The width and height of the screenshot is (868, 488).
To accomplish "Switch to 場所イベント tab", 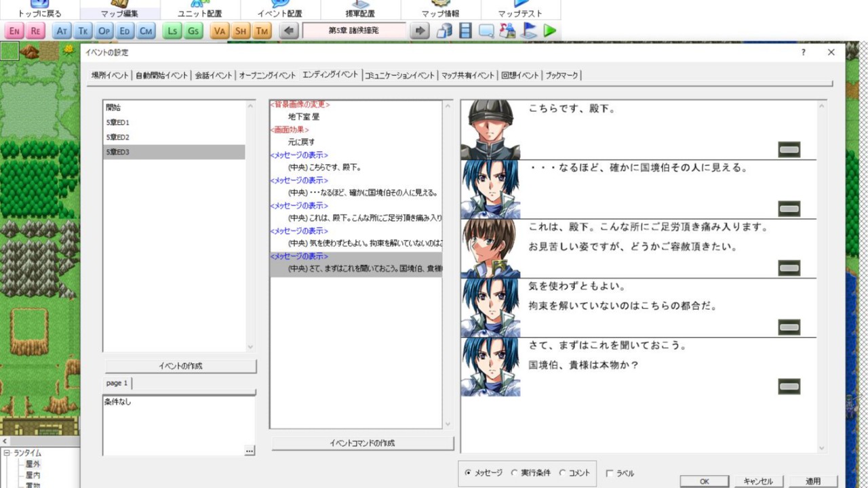I will [x=111, y=75].
